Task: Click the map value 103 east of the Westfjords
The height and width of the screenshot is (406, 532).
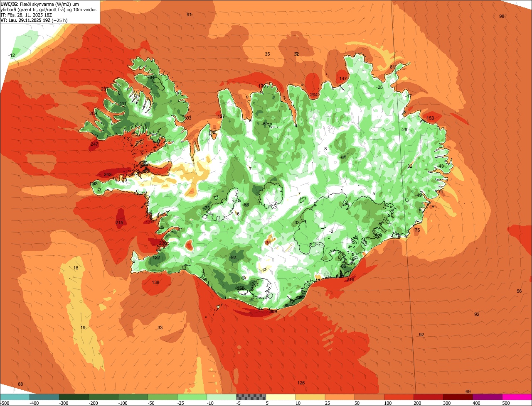Action: (187, 118)
